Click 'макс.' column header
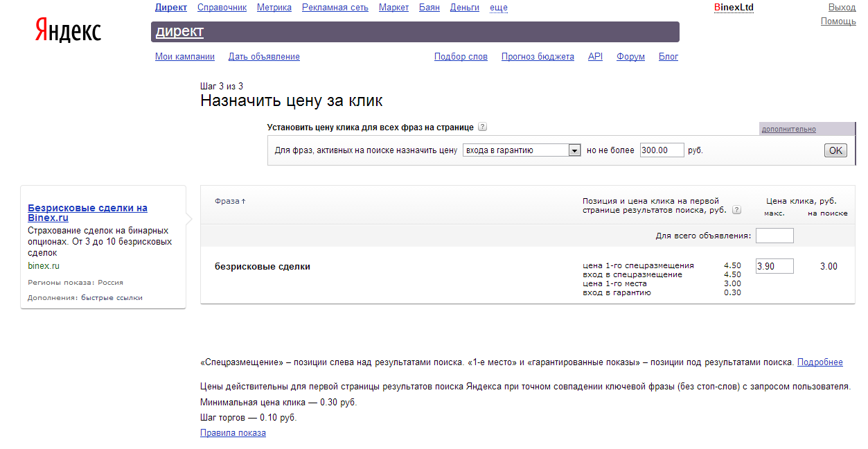The image size is (868, 449). pos(774,213)
